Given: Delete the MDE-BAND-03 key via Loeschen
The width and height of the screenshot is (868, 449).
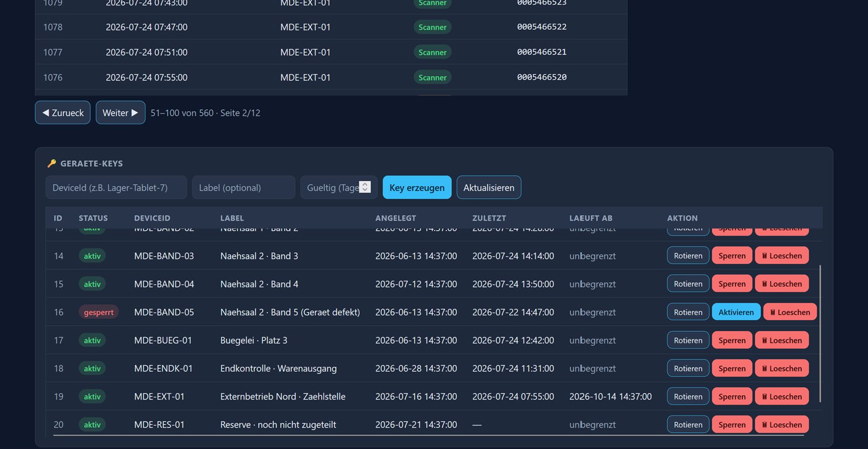Looking at the screenshot, I should [782, 256].
